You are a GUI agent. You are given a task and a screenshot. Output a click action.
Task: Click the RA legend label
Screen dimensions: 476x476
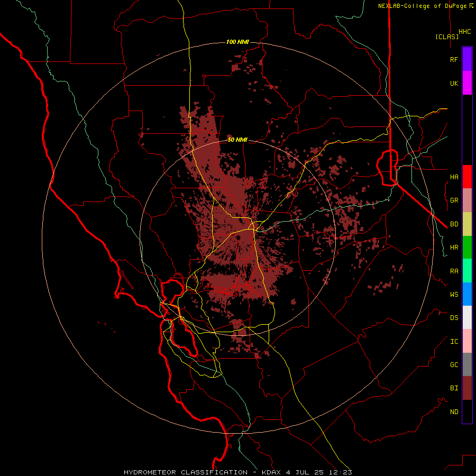coord(454,271)
